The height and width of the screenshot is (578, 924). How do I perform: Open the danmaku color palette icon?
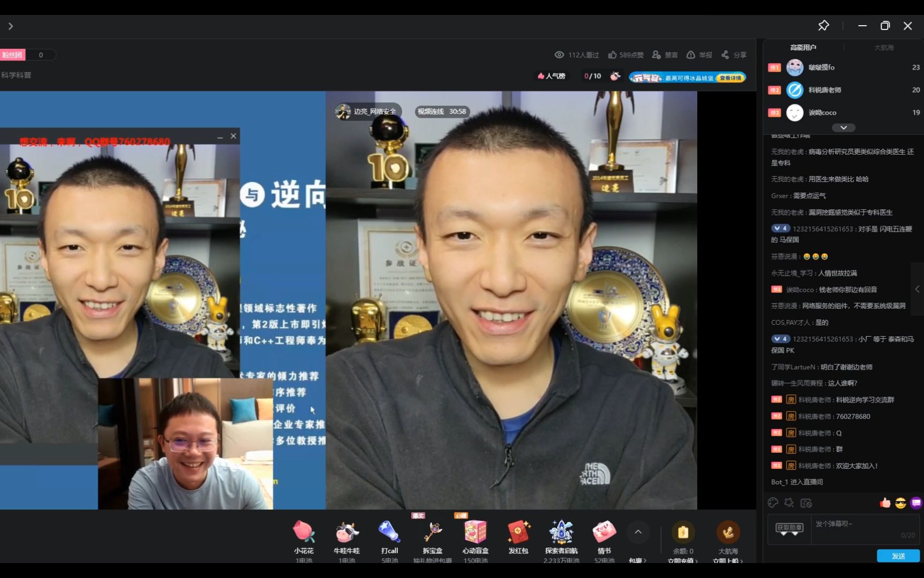pyautogui.click(x=773, y=503)
